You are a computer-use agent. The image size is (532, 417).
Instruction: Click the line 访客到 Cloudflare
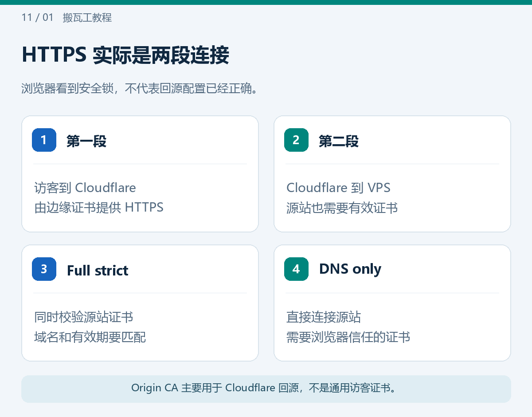coord(85,188)
